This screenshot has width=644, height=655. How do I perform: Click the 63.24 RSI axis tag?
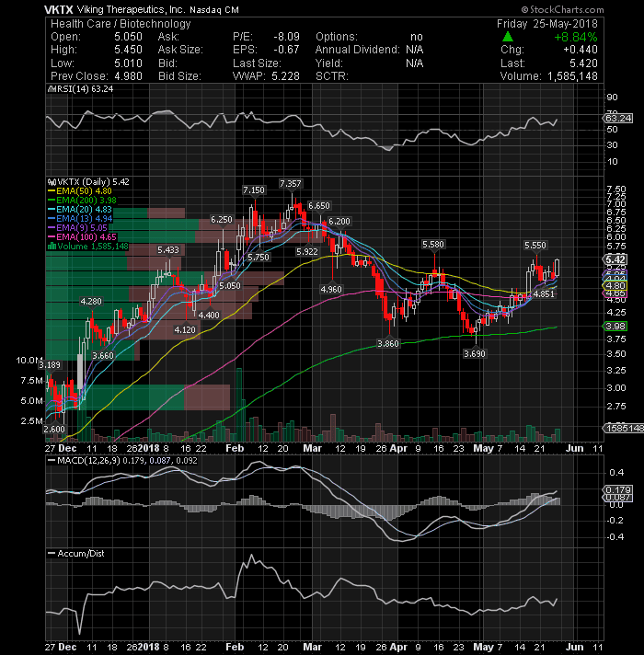[x=618, y=119]
